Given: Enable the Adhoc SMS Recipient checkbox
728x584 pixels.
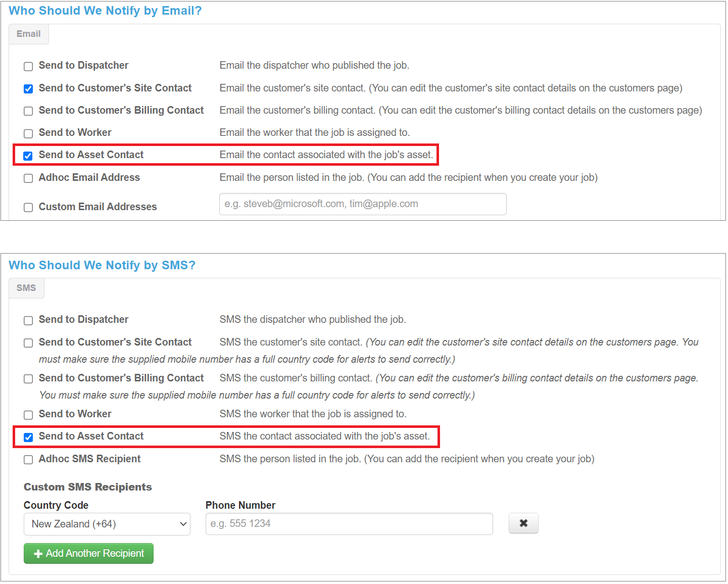Looking at the screenshot, I should point(28,460).
